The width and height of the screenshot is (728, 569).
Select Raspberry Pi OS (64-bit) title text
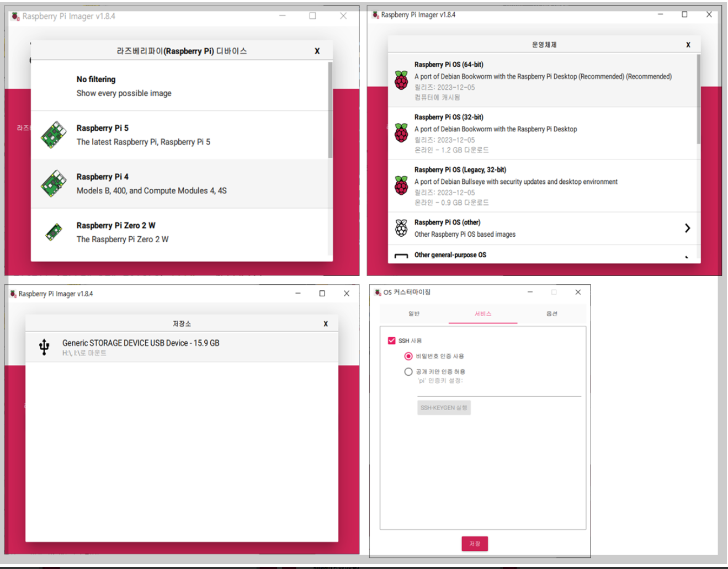point(449,65)
